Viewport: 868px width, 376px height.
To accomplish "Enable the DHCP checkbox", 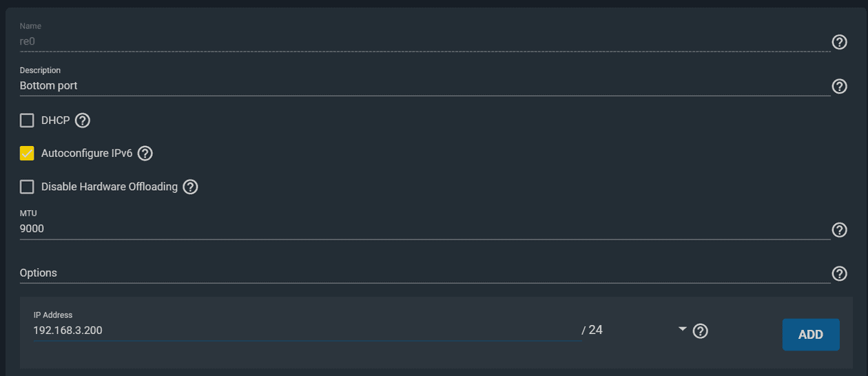I will pyautogui.click(x=27, y=121).
